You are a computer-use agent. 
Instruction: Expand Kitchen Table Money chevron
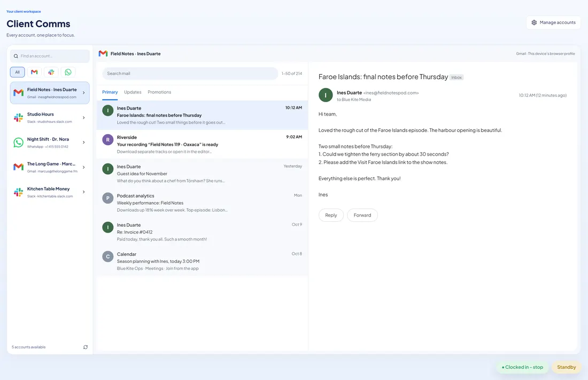pyautogui.click(x=83, y=192)
